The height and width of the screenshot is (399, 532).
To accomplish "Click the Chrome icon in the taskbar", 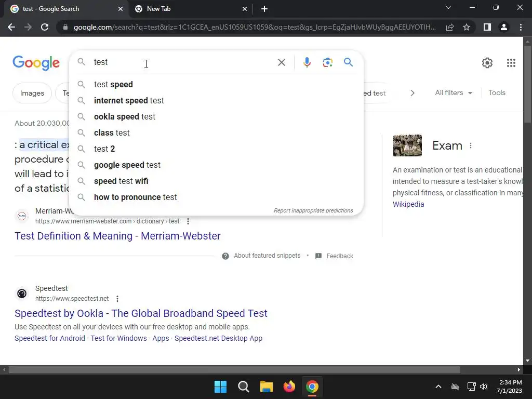I will coord(312,387).
